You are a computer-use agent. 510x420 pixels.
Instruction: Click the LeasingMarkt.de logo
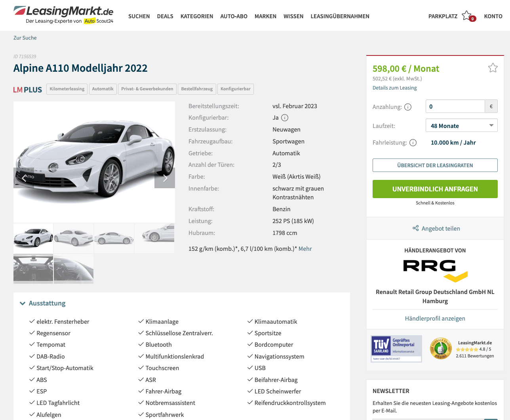click(63, 15)
